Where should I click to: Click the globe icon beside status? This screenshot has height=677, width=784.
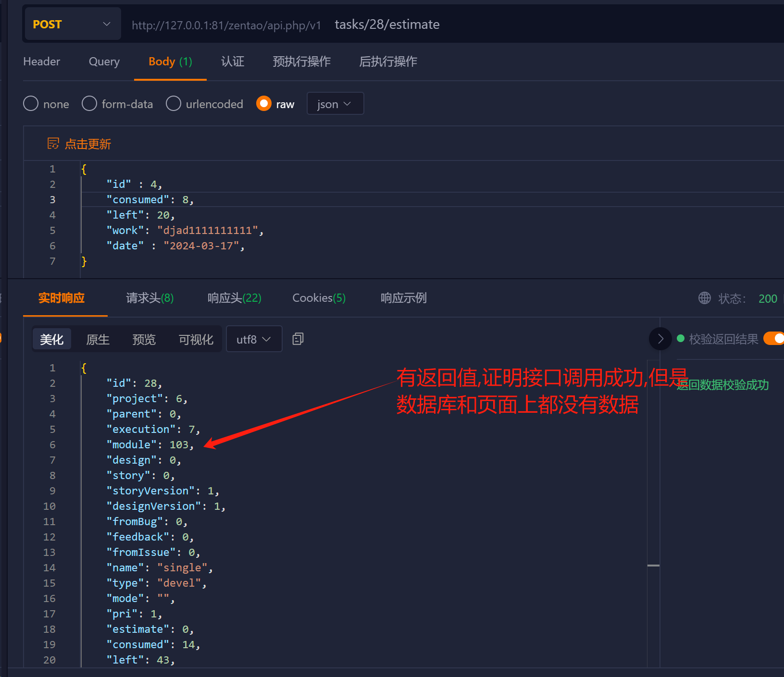(704, 298)
